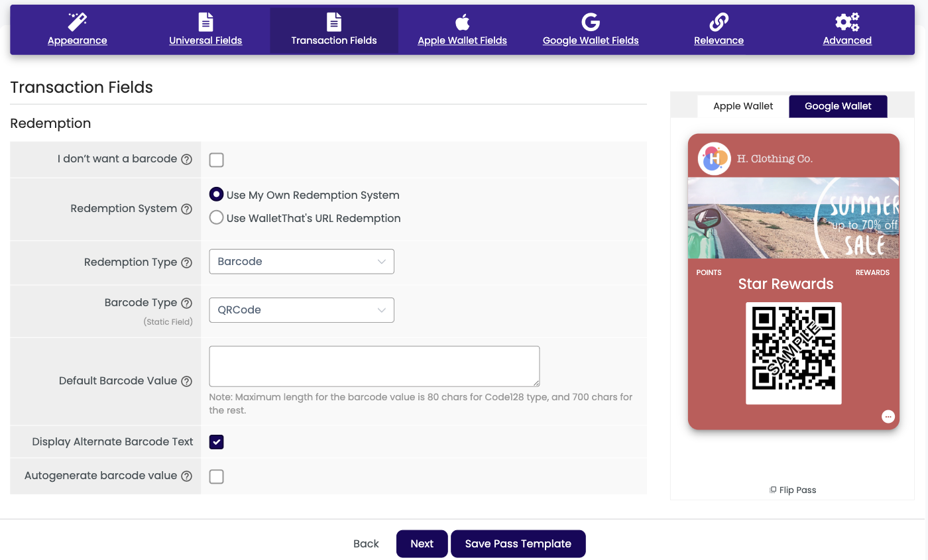This screenshot has width=928, height=560.
Task: Enable Autogenerate barcode value checkbox
Action: (x=216, y=476)
